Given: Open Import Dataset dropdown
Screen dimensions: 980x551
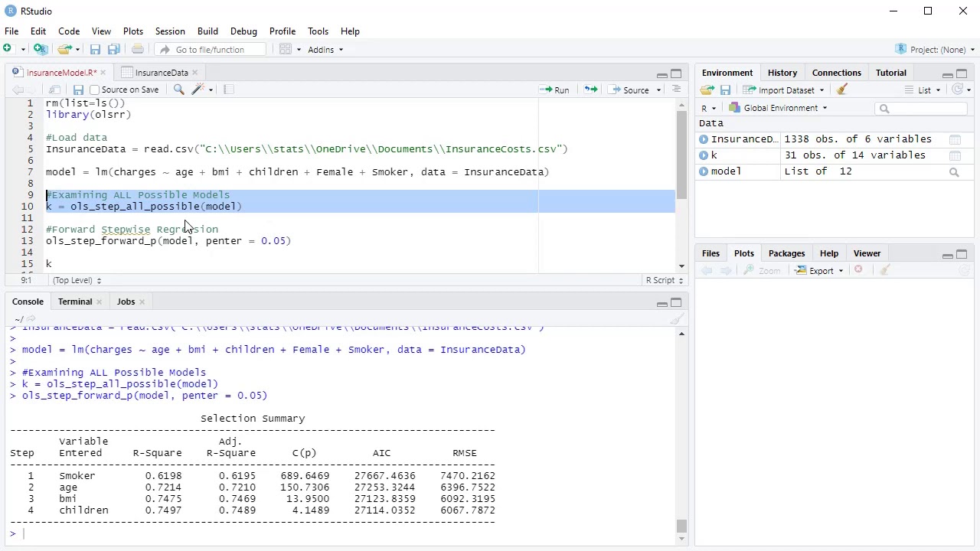Looking at the screenshot, I should tap(783, 90).
